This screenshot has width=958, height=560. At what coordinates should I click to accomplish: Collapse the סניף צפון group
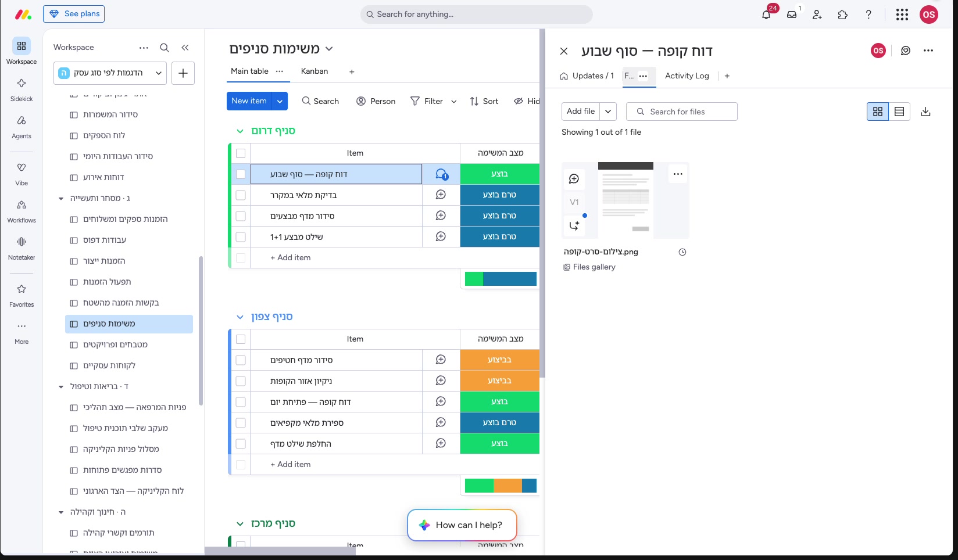(x=240, y=317)
